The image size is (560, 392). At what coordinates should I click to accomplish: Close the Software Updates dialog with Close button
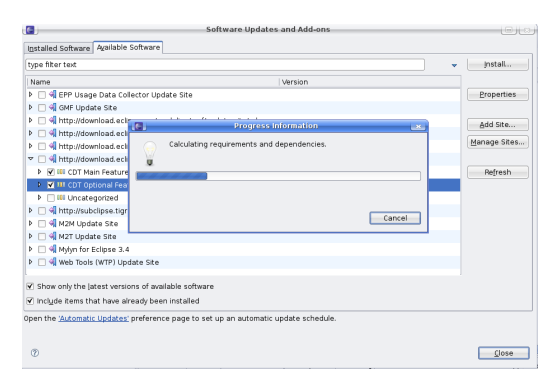(504, 353)
